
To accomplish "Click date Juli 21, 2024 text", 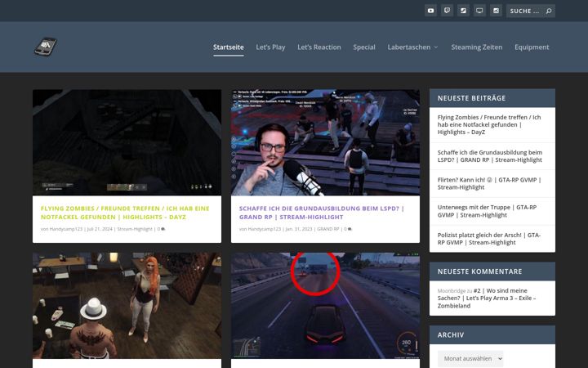I will pos(100,229).
